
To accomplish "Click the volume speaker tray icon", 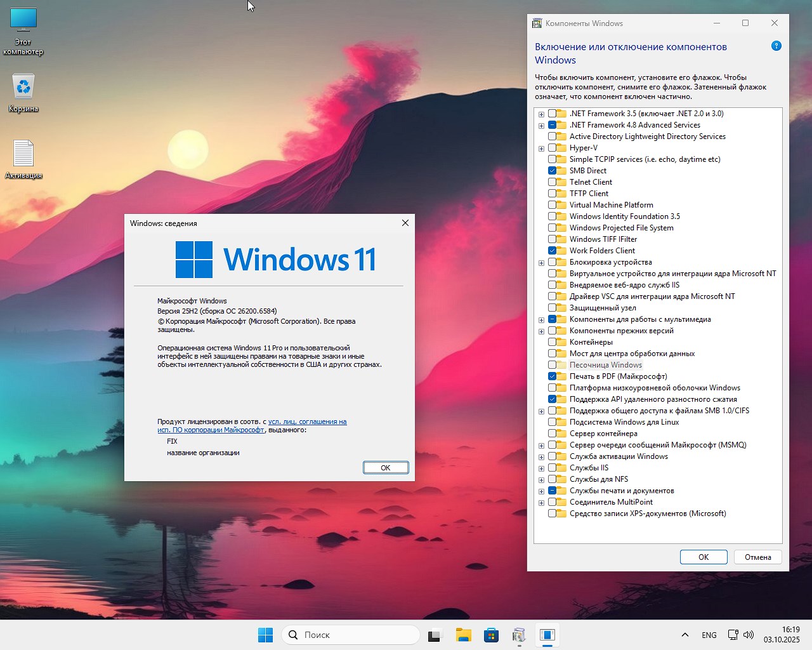I will [x=749, y=635].
